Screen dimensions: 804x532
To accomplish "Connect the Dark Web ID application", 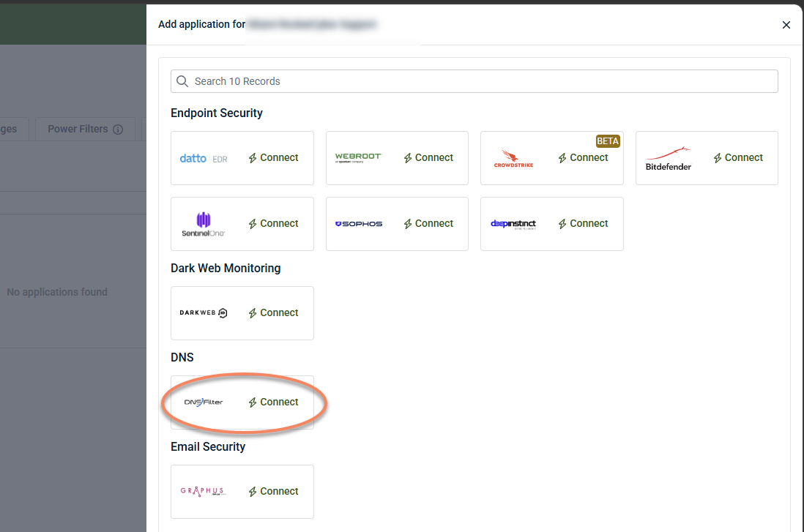I will click(x=273, y=313).
